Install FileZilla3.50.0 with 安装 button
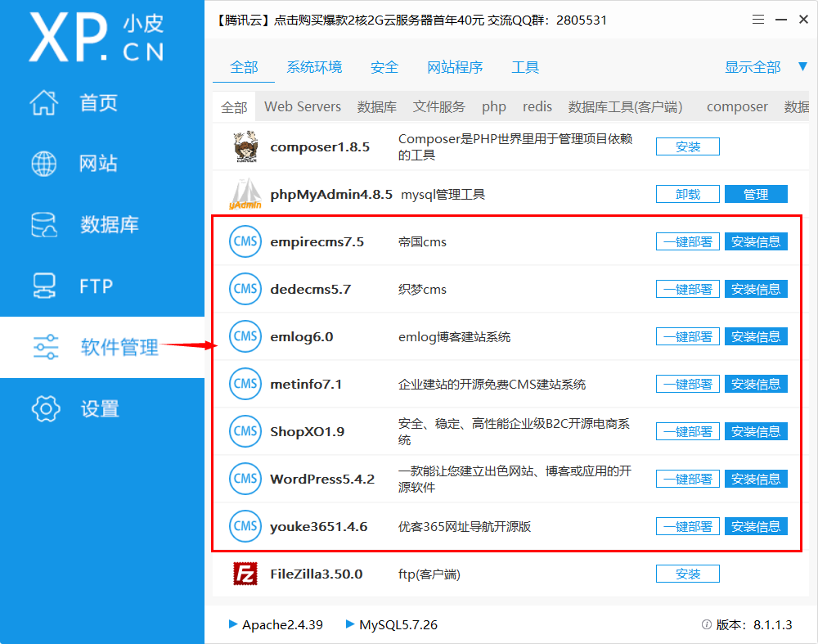 pyautogui.click(x=688, y=574)
